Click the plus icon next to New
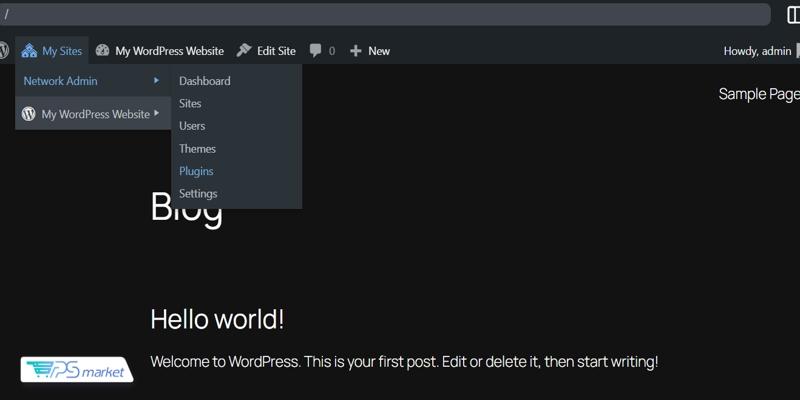 (355, 51)
